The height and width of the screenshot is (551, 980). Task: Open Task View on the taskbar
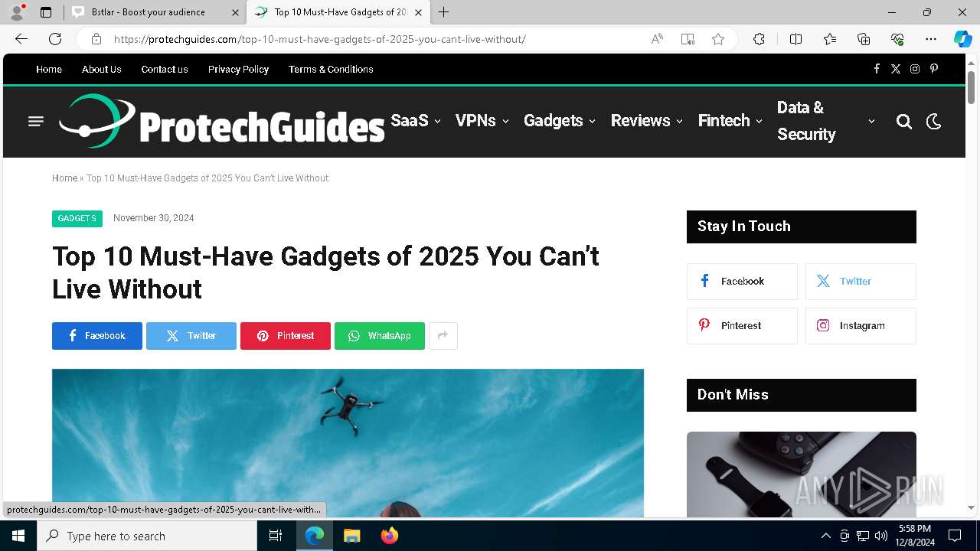276,536
